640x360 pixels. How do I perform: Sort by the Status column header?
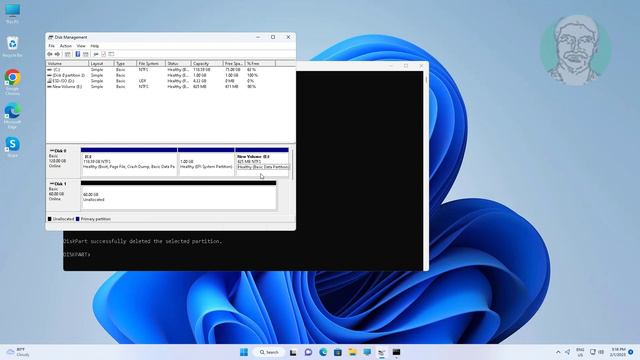tap(178, 64)
